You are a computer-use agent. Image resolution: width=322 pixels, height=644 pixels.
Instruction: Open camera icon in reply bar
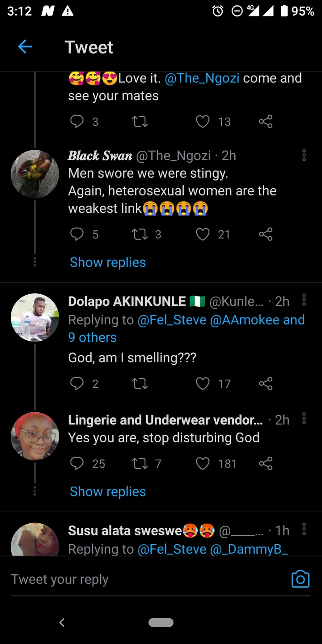point(300,579)
